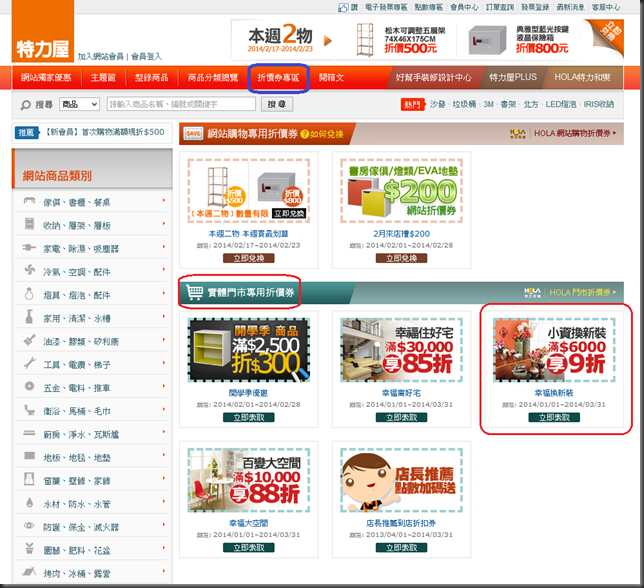Image resolution: width=644 pixels, height=588 pixels.
Task: Click the 搜尋 search button
Action: tap(277, 104)
